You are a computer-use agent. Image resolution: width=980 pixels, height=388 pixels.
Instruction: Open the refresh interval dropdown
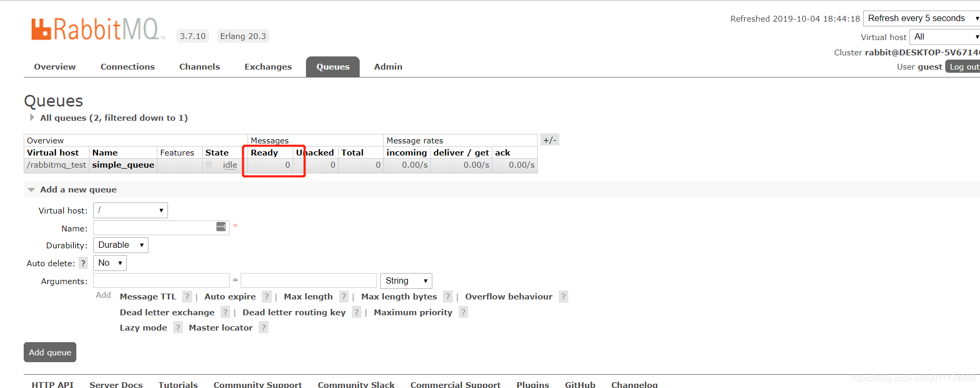tap(922, 18)
